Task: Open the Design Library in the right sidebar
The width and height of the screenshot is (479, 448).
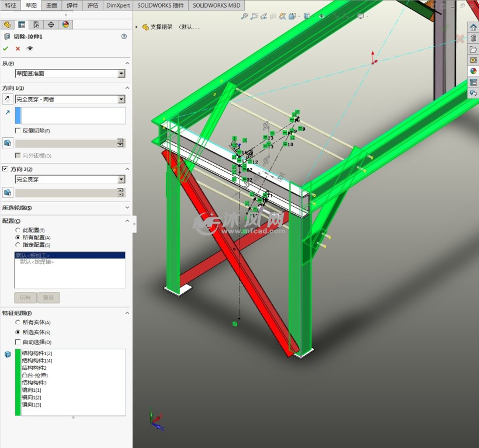Action: (x=473, y=39)
